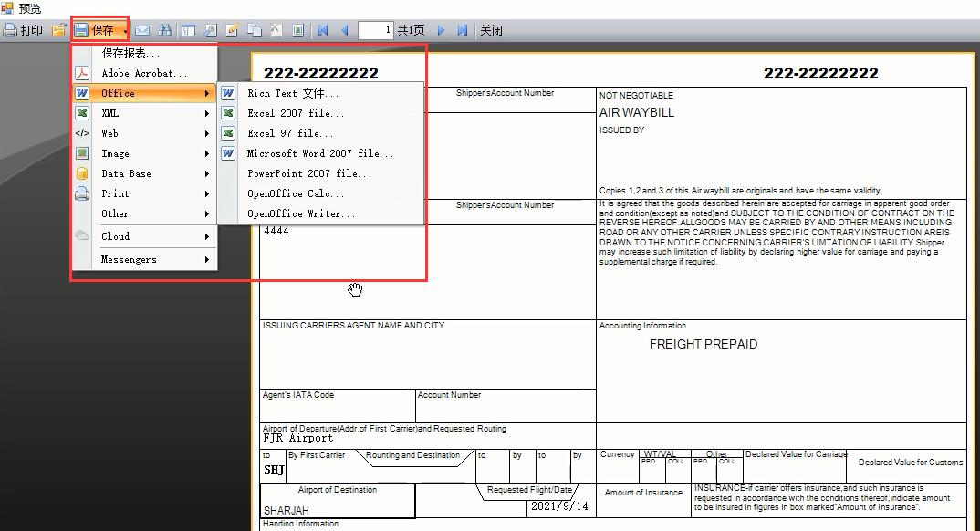This screenshot has height=531, width=980.
Task: Choose PowerPoint 2007 file export
Action: pyautogui.click(x=309, y=173)
